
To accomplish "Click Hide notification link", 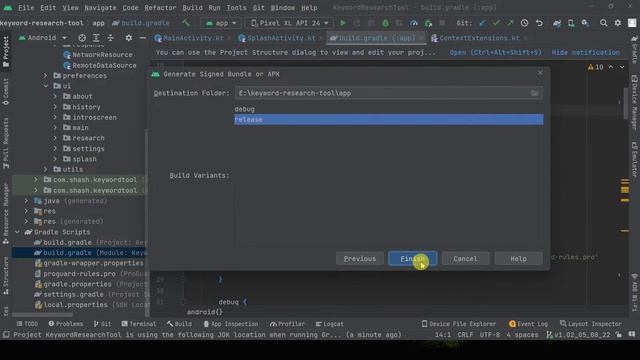I will tap(586, 52).
